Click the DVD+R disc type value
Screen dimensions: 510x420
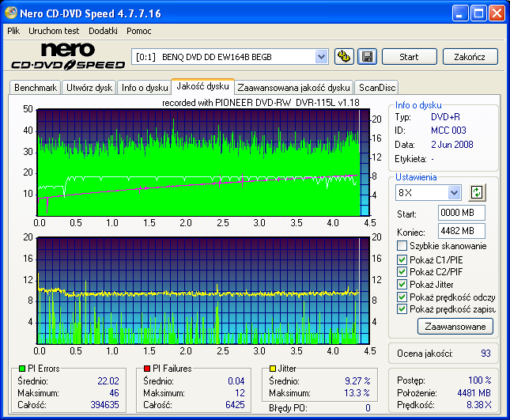tap(445, 117)
